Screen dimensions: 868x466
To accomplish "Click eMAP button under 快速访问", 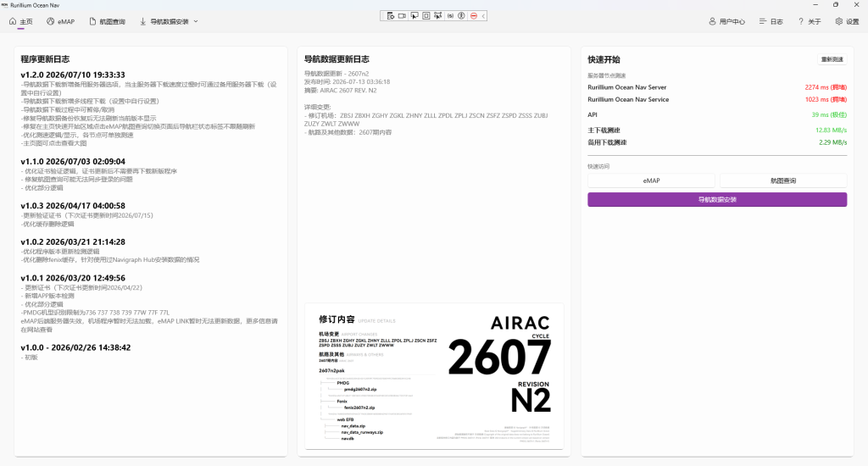I will click(x=651, y=180).
